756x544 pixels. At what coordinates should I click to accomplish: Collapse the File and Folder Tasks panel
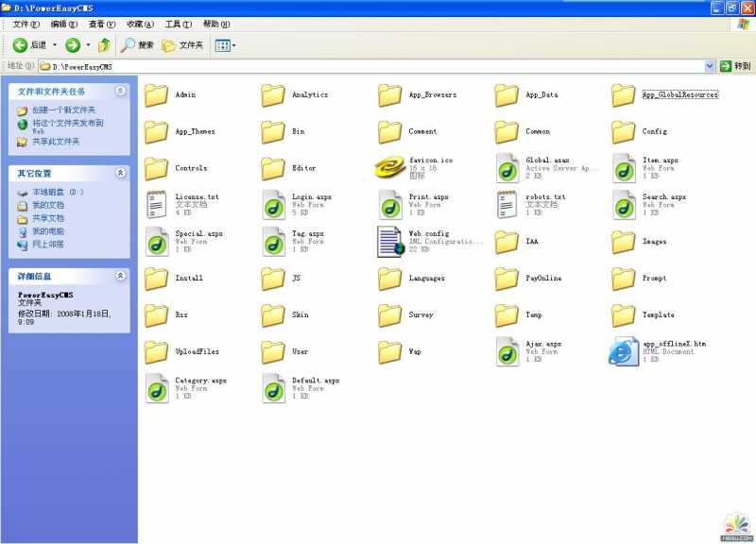(x=120, y=91)
